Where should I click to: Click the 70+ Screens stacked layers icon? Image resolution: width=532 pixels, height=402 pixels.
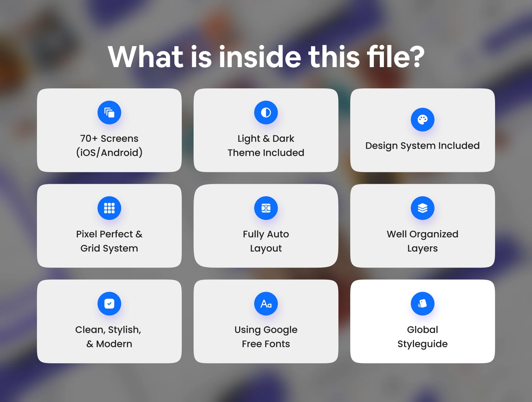tap(109, 112)
